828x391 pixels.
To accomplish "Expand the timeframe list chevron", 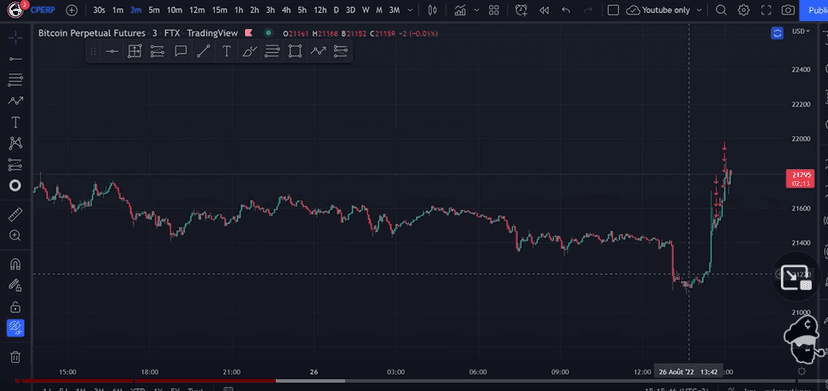I will point(410,10).
